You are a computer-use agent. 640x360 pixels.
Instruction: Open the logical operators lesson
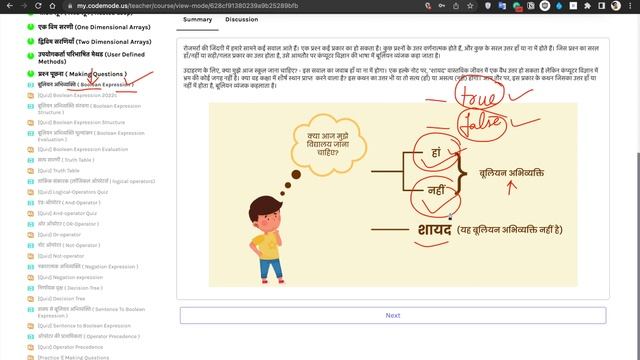pyautogui.click(x=96, y=181)
